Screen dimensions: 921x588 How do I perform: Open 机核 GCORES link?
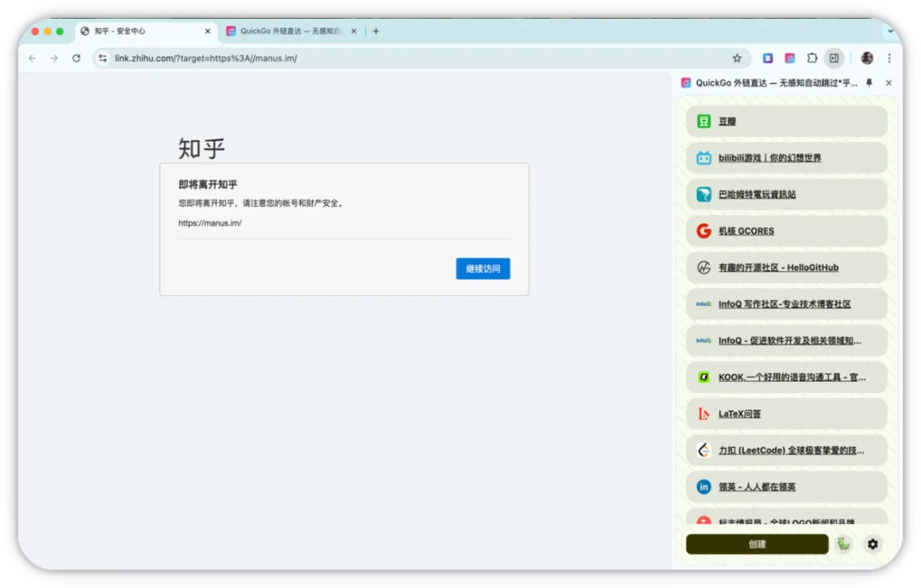click(x=746, y=231)
